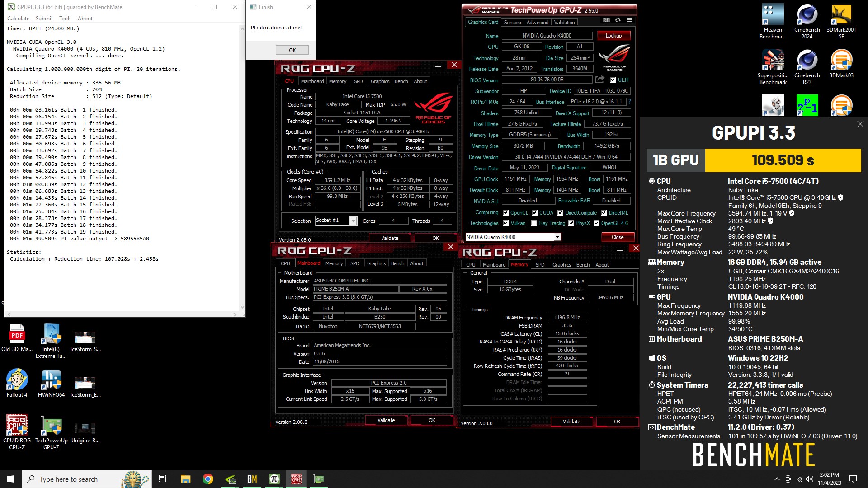
Task: Click the BenchMate BM taskbar icon
Action: coord(252,479)
